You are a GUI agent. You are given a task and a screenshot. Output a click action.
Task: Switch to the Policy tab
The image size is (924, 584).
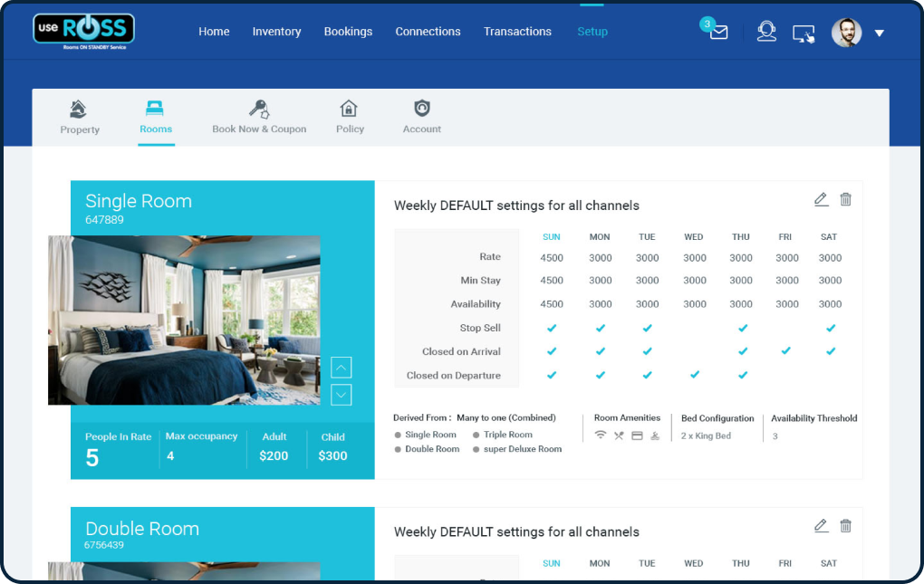350,117
